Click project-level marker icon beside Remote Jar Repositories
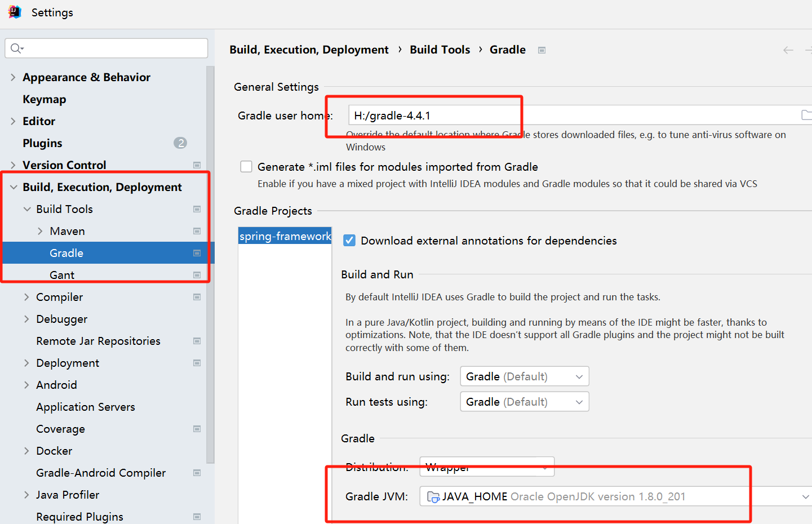Viewport: 812px width, 524px height. click(x=197, y=341)
